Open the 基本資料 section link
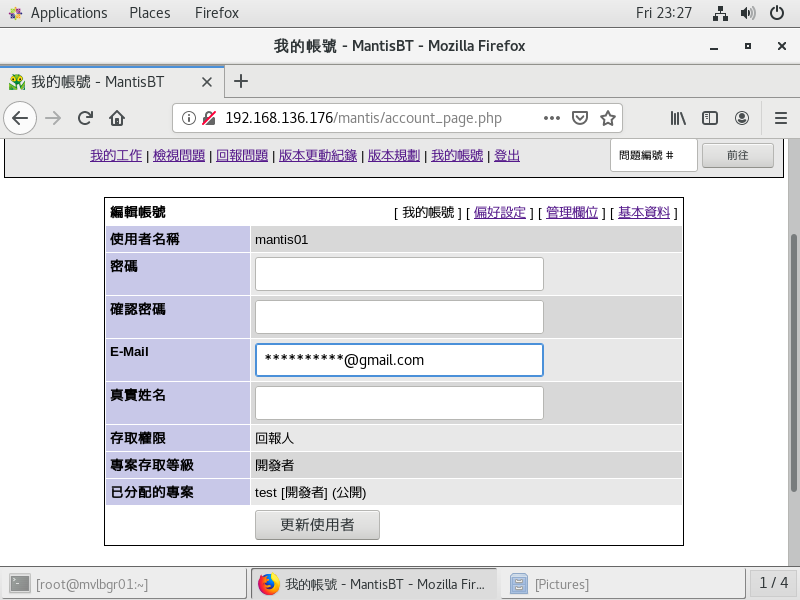This screenshot has width=800, height=600. [644, 213]
